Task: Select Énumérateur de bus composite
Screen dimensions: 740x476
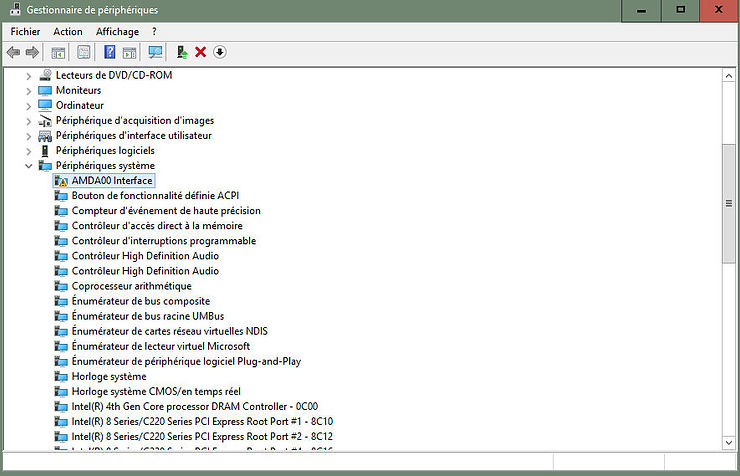Action: click(x=141, y=301)
